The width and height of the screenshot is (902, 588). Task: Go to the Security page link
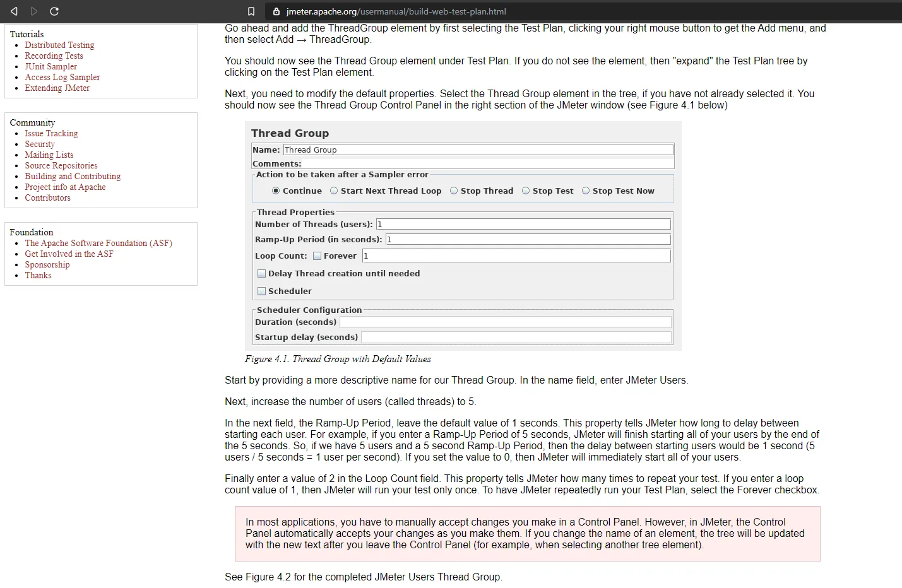(x=40, y=144)
